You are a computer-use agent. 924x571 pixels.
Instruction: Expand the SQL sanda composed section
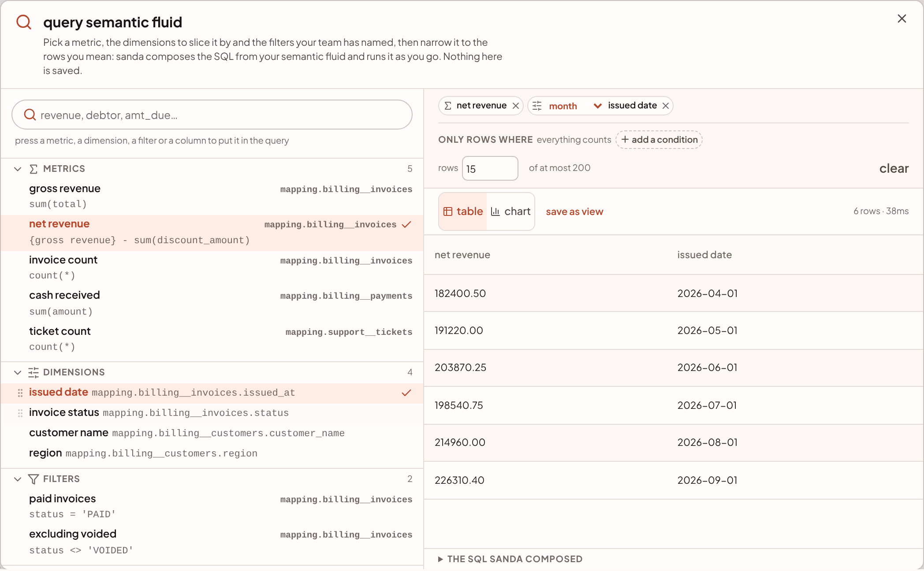pyautogui.click(x=510, y=559)
